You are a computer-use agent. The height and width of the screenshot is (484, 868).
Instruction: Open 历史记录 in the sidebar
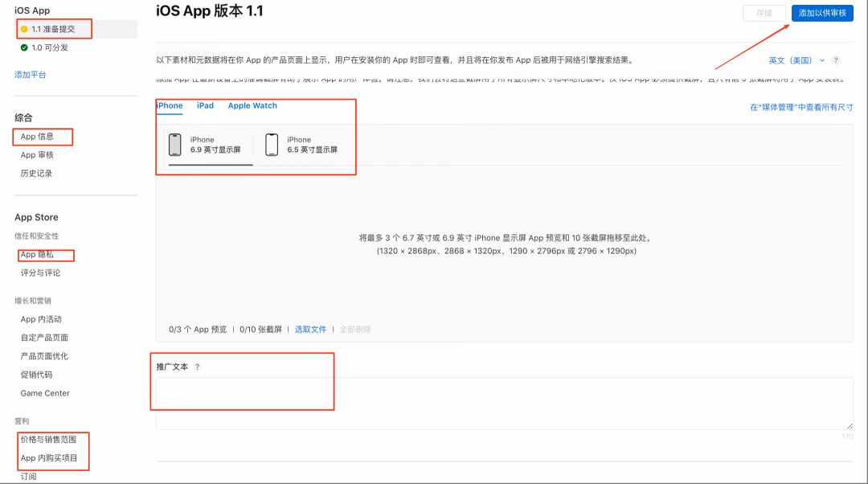coord(36,174)
